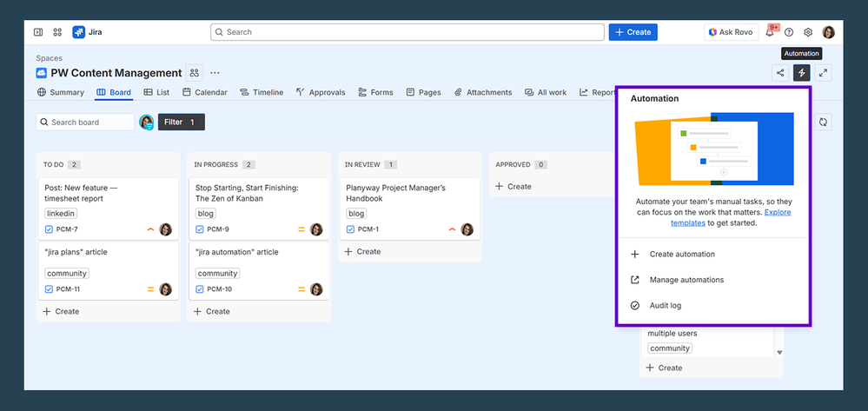The image size is (868, 411).
Task: Click the blog label on PCM-9 card
Action: pos(205,213)
